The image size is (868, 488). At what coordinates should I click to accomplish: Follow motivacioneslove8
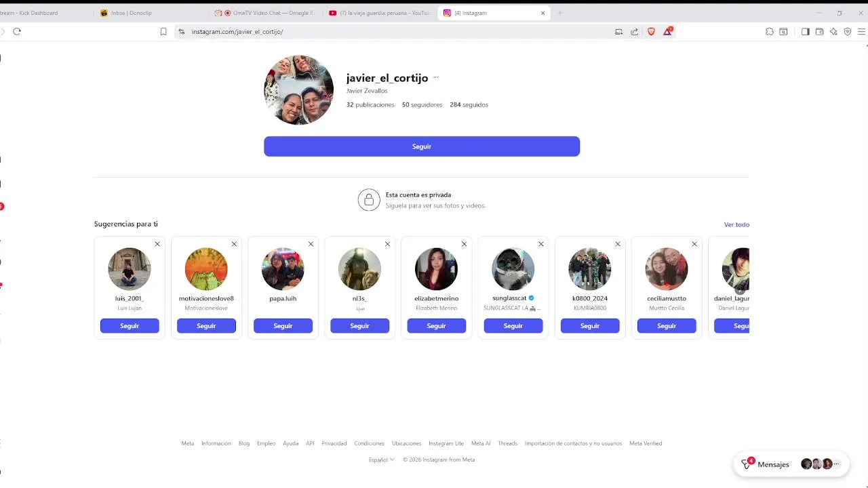206,326
